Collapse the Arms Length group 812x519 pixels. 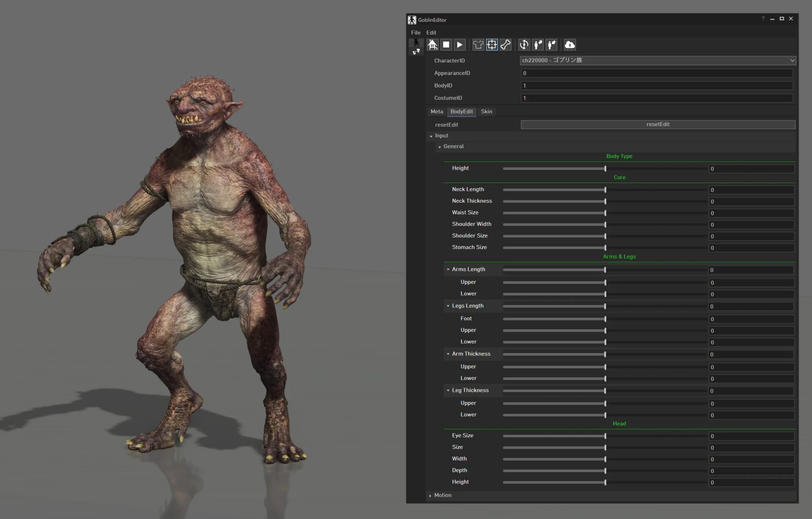point(448,269)
